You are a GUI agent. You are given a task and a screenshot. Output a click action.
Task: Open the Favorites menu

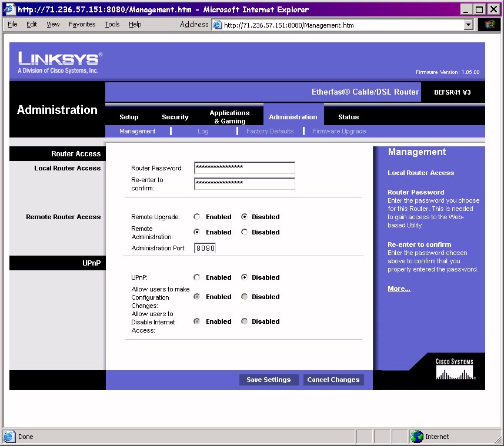pyautogui.click(x=82, y=25)
